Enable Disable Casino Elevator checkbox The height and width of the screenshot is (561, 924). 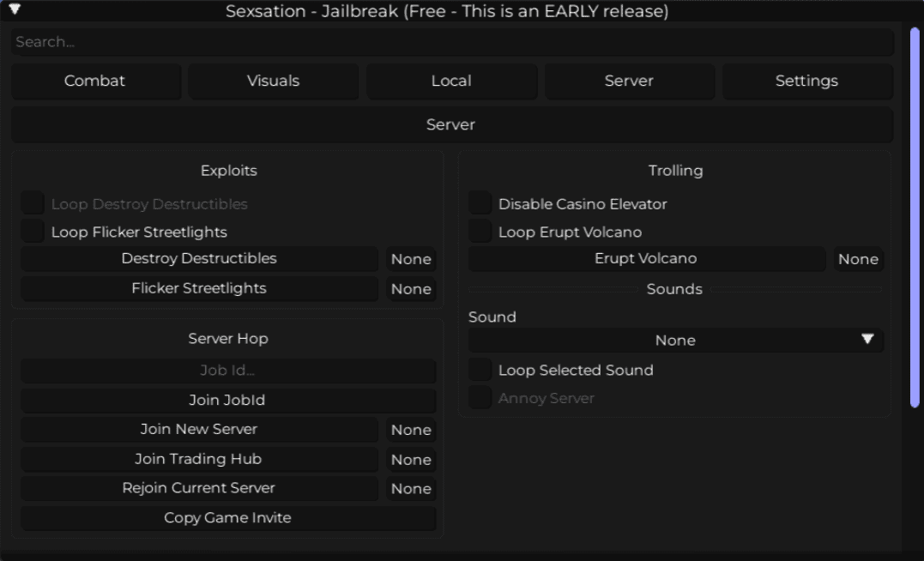[x=480, y=202]
